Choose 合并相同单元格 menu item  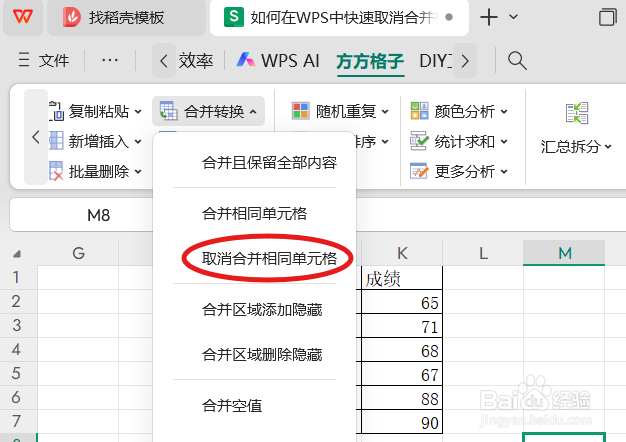254,214
